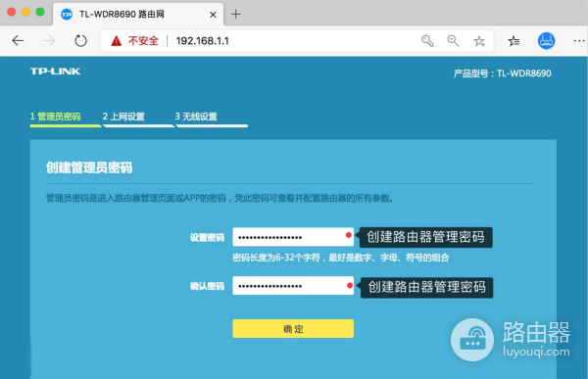The height and width of the screenshot is (379, 588).
Task: Select the TL-WDR8690 路由网 browser tab
Action: (x=138, y=15)
